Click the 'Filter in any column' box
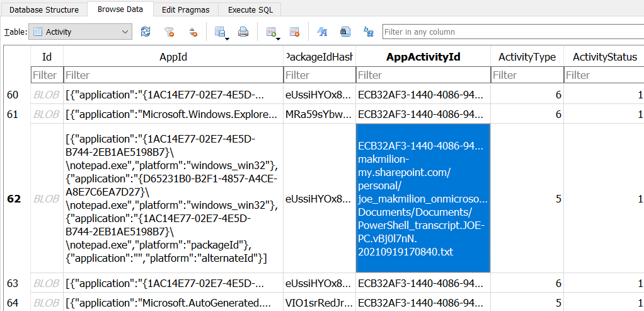The width and height of the screenshot is (644, 311). coord(513,32)
